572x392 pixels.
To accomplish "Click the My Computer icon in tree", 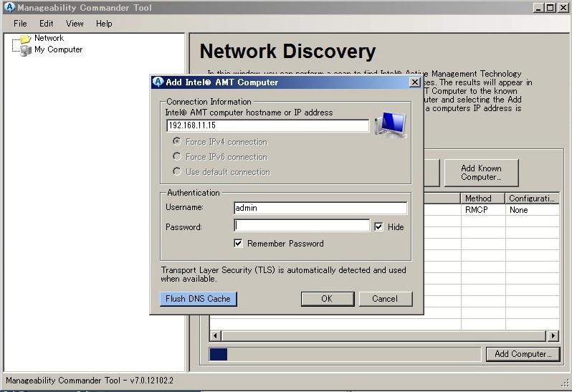I will [x=26, y=50].
